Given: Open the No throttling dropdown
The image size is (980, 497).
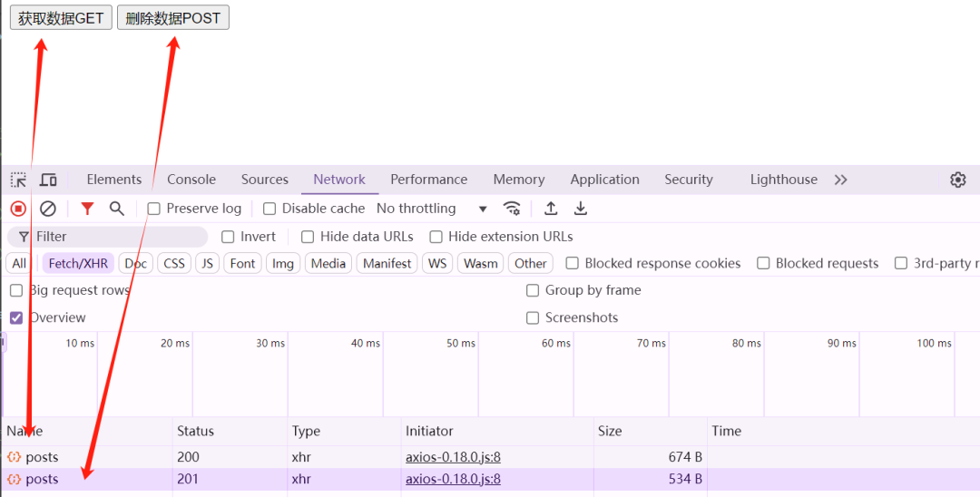Looking at the screenshot, I should [432, 209].
